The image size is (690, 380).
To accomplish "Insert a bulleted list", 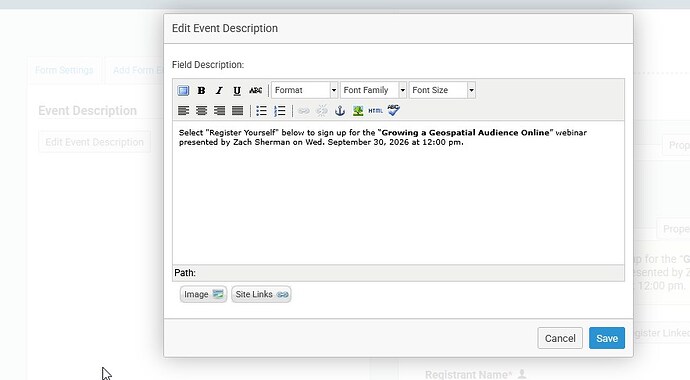I will tap(261, 111).
